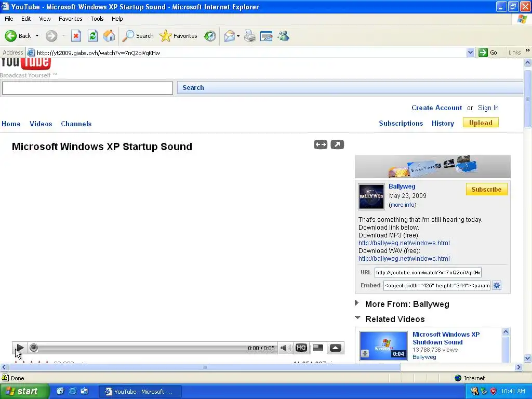Open the Favorites menu
532x399 pixels.
(70, 19)
